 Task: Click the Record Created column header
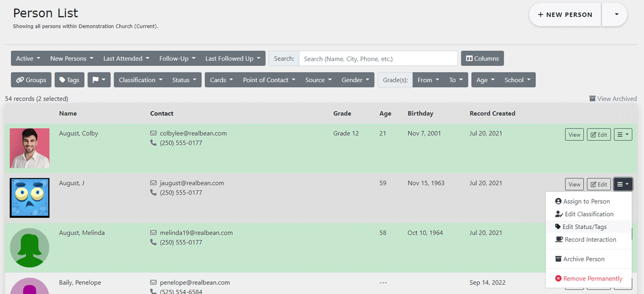click(x=492, y=113)
